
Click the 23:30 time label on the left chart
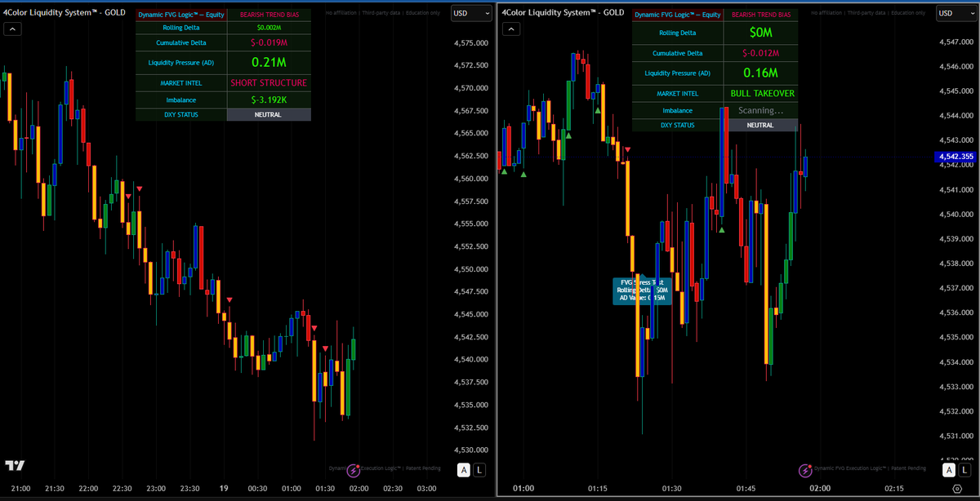pyautogui.click(x=189, y=488)
